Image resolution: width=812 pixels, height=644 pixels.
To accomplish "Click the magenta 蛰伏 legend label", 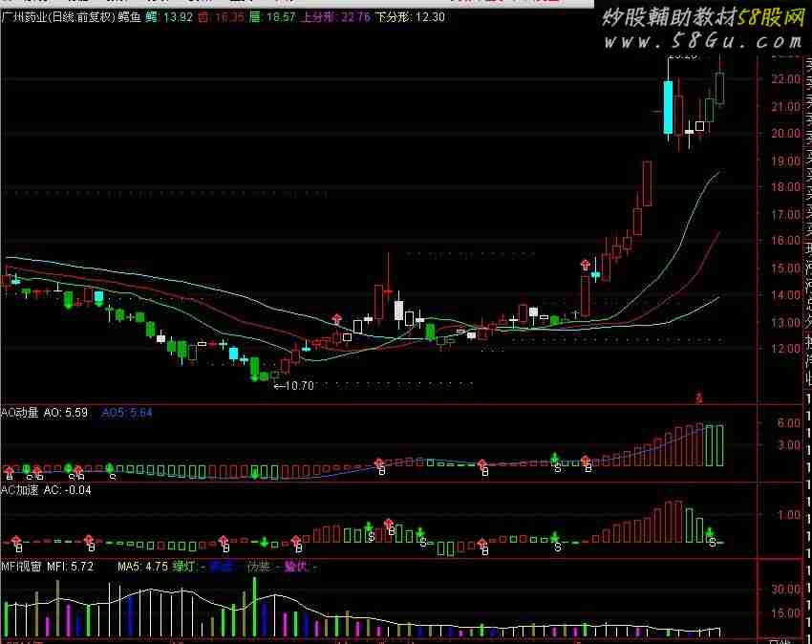I will (x=296, y=567).
